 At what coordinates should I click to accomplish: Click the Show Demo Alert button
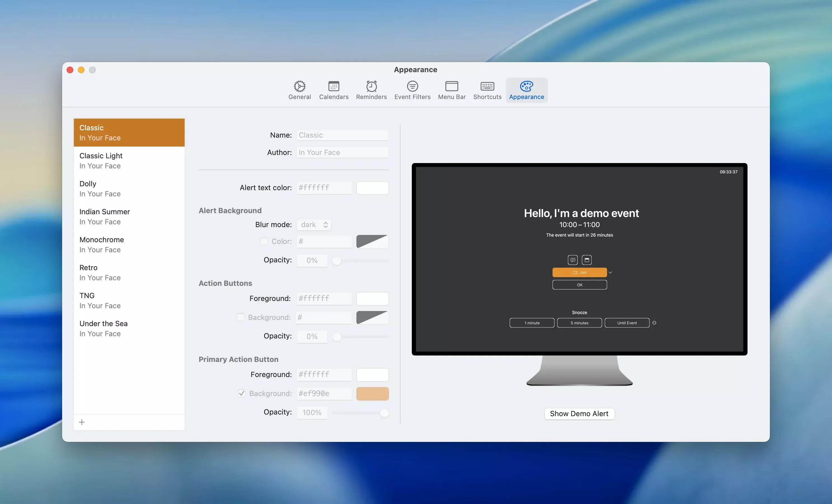[579, 414]
